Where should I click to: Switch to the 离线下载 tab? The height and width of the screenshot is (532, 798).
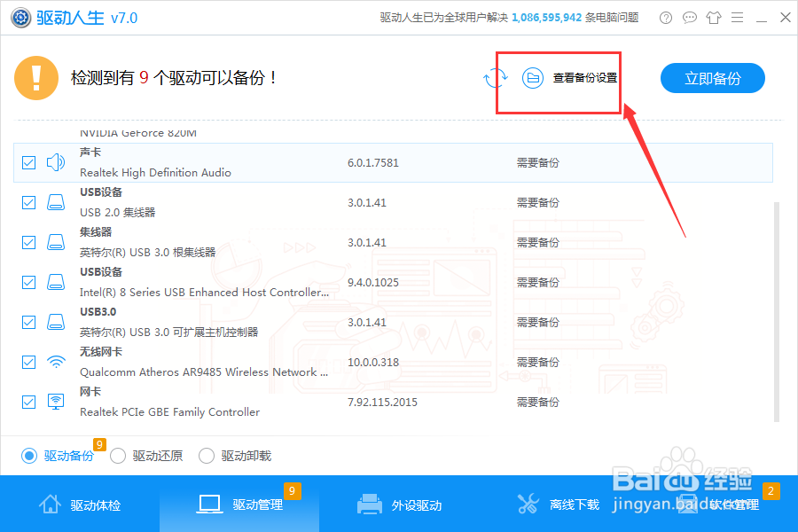559,505
